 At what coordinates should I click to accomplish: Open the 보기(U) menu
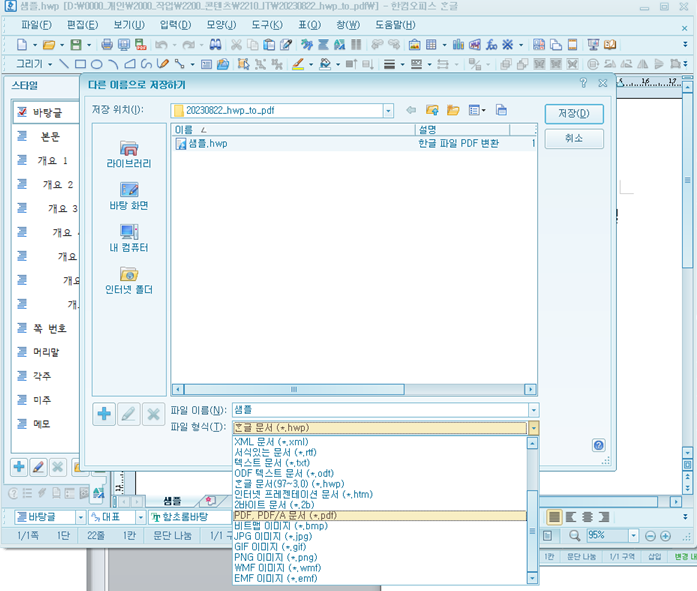129,25
